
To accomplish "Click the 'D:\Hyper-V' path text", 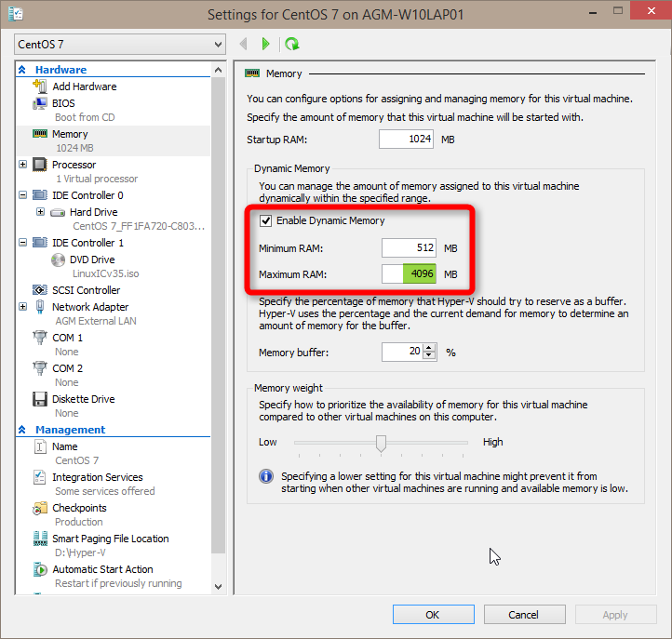I will (x=80, y=552).
